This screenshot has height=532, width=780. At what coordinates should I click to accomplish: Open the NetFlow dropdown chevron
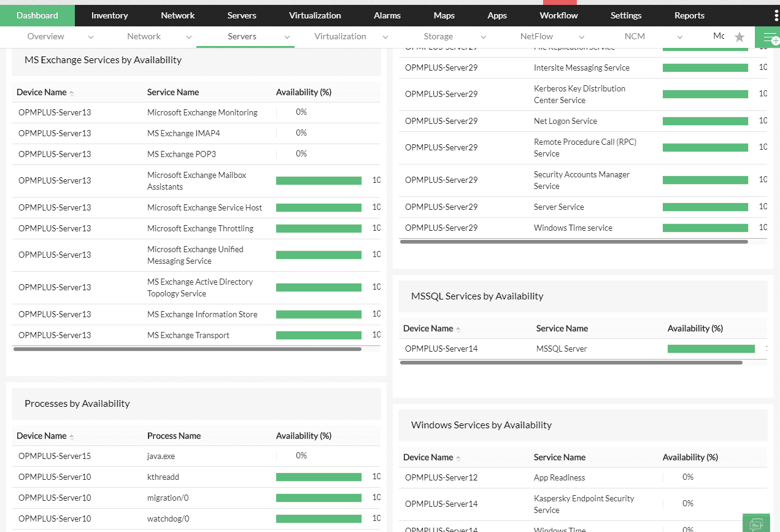pos(581,37)
